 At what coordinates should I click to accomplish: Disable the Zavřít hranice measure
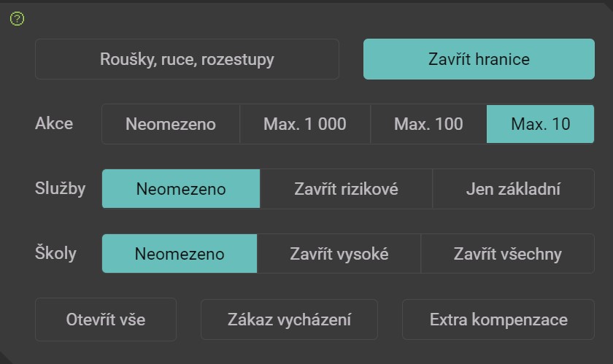click(x=479, y=59)
